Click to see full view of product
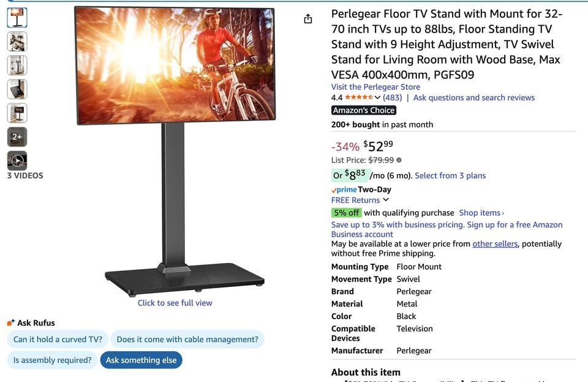 point(175,303)
